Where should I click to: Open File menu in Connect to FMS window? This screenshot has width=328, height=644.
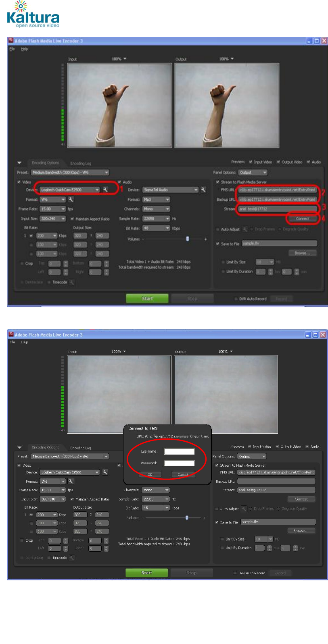pyautogui.click(x=12, y=342)
